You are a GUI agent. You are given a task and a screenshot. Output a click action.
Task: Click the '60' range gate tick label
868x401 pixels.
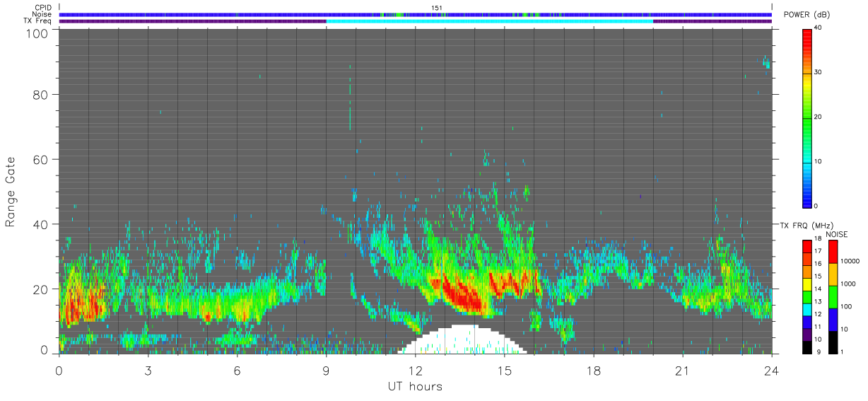pyautogui.click(x=40, y=159)
